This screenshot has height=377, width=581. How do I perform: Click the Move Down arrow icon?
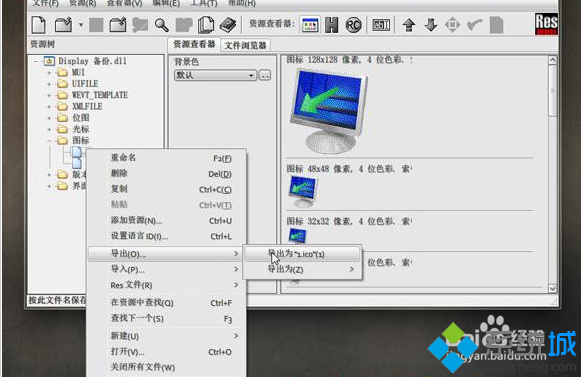tap(431, 25)
